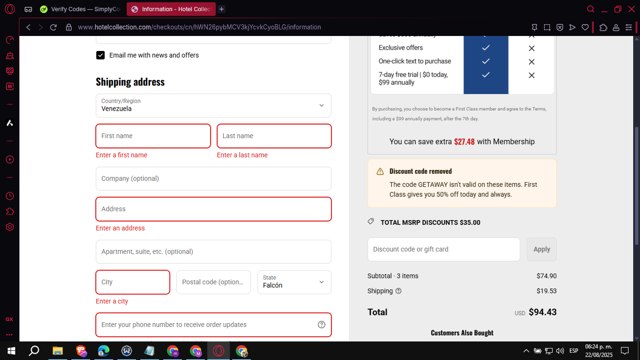View site security via the padlock icon
This screenshot has height=360, width=640.
click(x=69, y=27)
